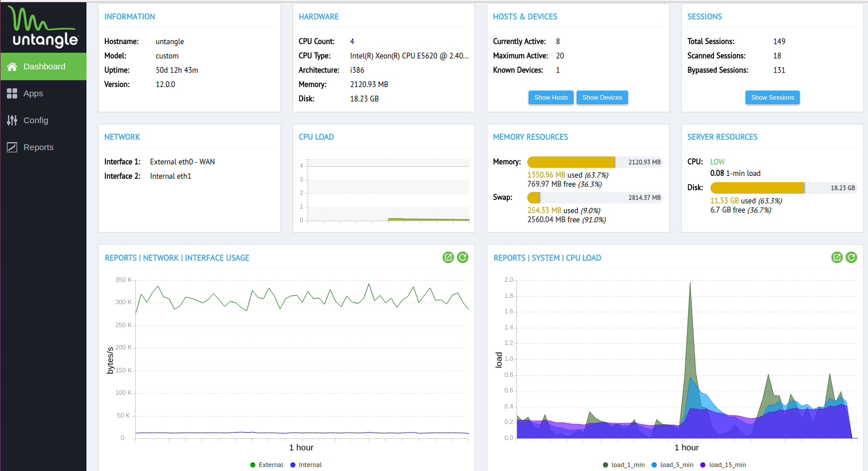Refresh the Interface Usage report
The image size is (868, 471).
coord(463,257)
